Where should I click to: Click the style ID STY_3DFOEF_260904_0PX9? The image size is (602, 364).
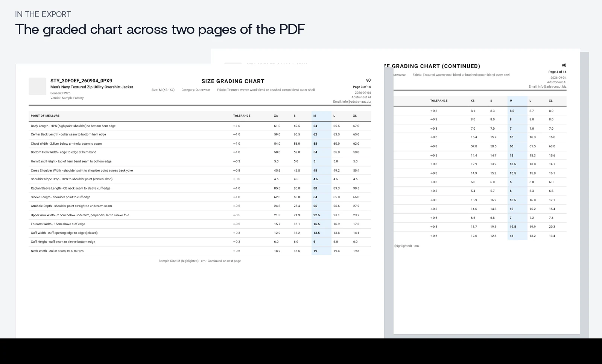(x=81, y=81)
